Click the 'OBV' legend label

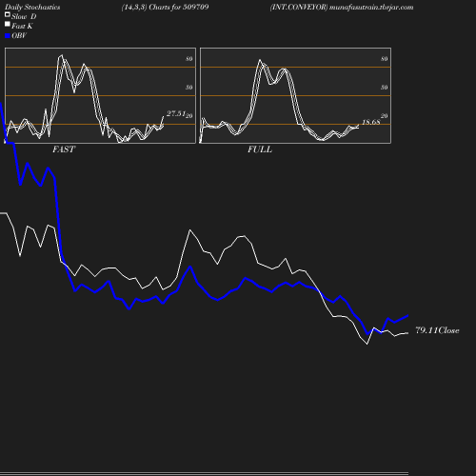tap(19, 35)
